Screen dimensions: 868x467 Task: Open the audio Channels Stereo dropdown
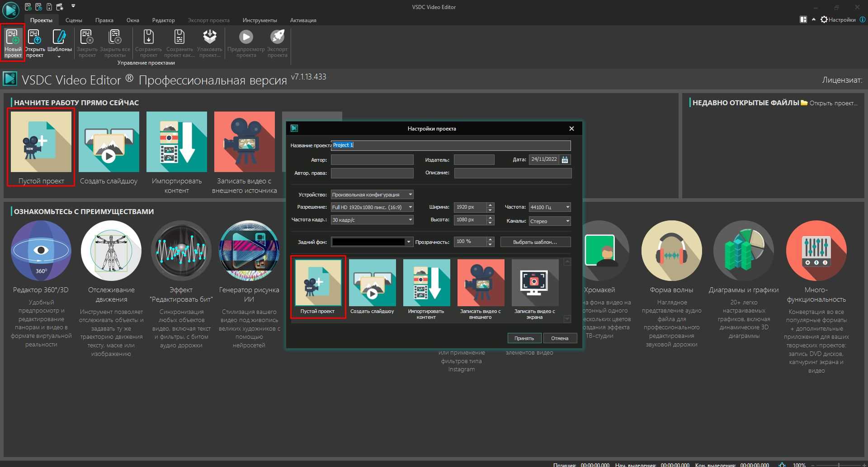pyautogui.click(x=567, y=221)
